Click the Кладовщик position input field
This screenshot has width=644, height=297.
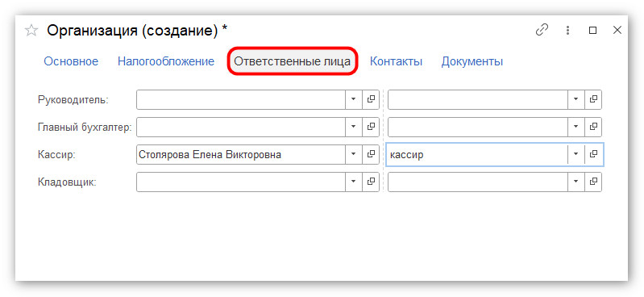click(x=478, y=182)
